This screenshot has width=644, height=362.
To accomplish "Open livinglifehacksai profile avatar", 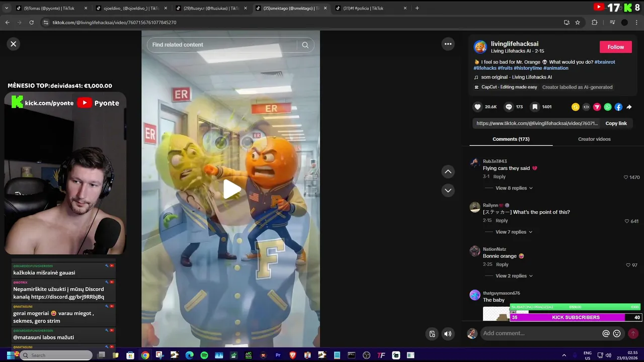I will [480, 47].
